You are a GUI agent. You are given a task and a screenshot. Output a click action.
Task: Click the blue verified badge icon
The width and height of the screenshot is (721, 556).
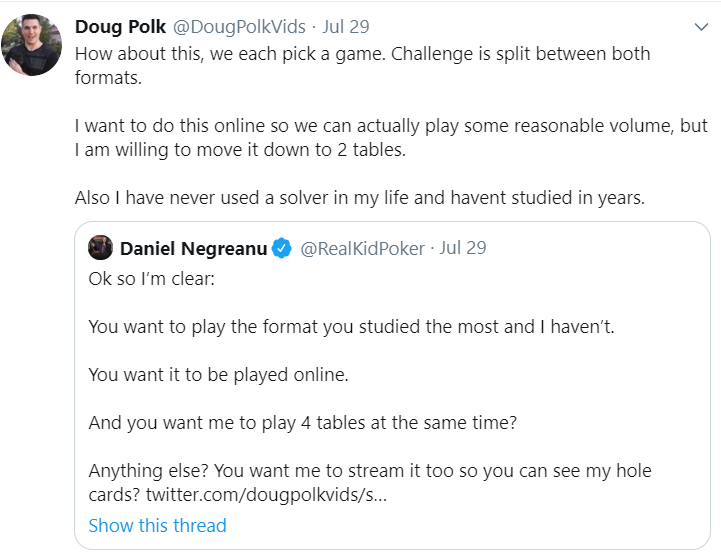(x=281, y=248)
